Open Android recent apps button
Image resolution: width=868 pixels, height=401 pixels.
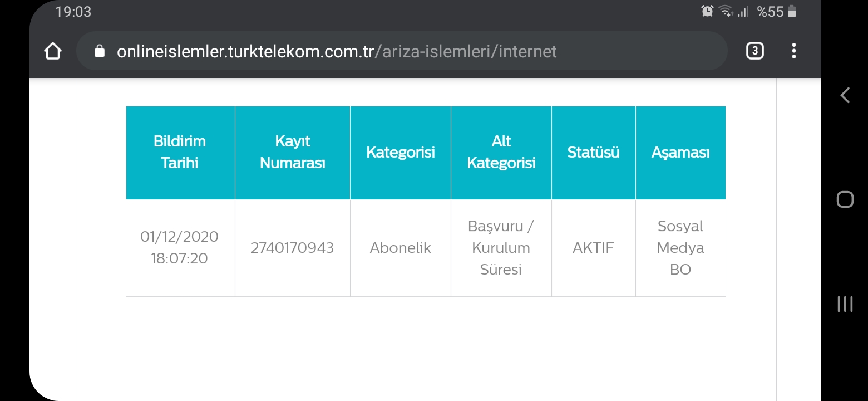point(845,304)
